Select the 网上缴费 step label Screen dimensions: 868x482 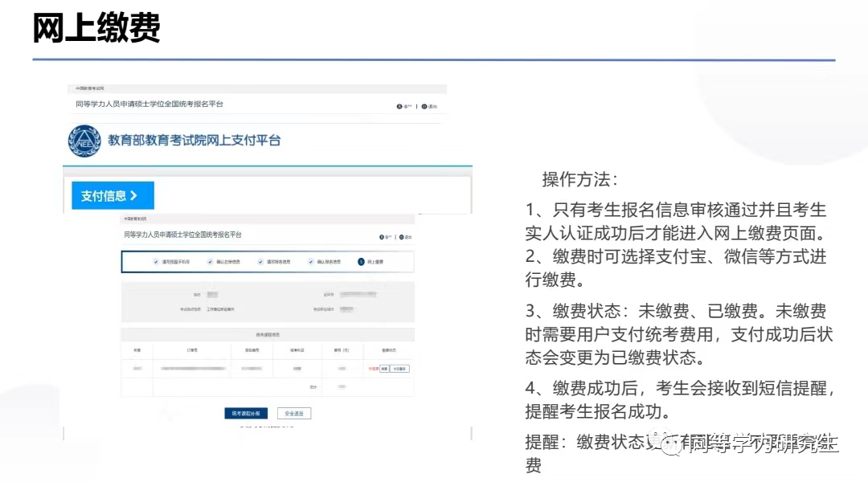tap(375, 262)
